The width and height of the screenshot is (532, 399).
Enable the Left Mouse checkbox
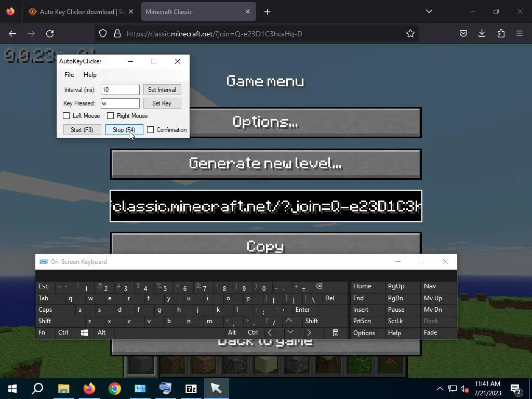point(66,116)
